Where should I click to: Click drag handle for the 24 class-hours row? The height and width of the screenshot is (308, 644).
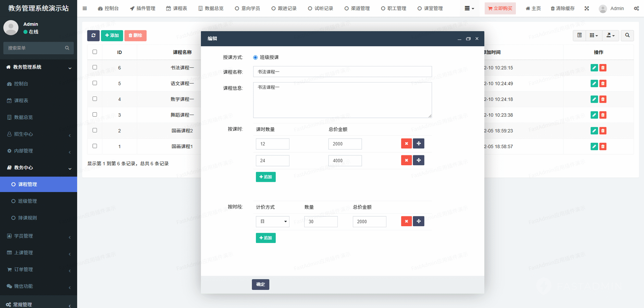[x=419, y=161]
